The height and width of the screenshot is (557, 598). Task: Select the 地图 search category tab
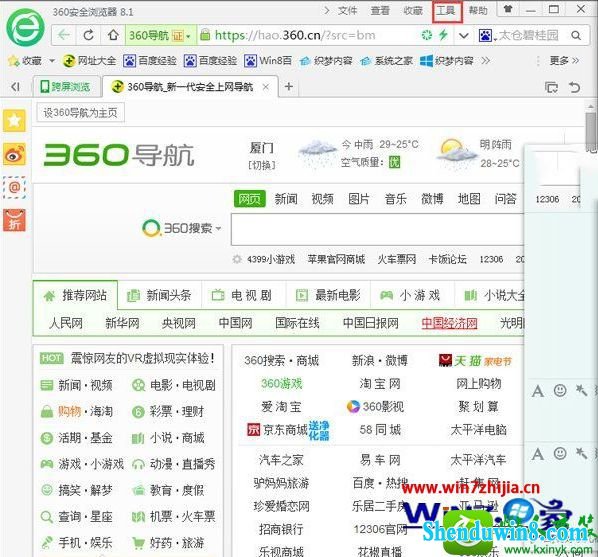[x=469, y=199]
